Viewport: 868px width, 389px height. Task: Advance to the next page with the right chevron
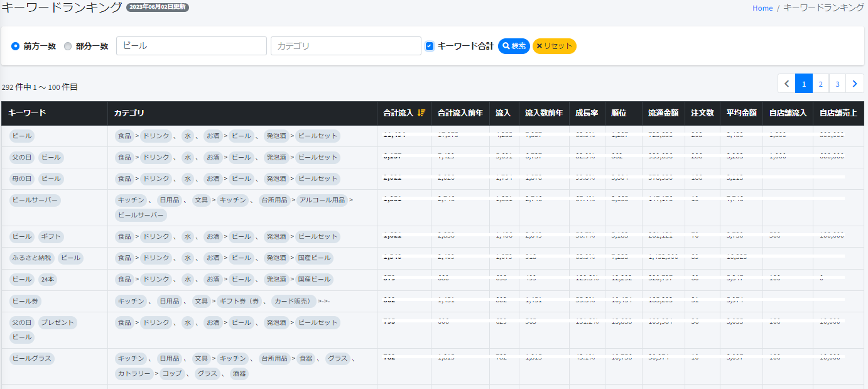(855, 83)
